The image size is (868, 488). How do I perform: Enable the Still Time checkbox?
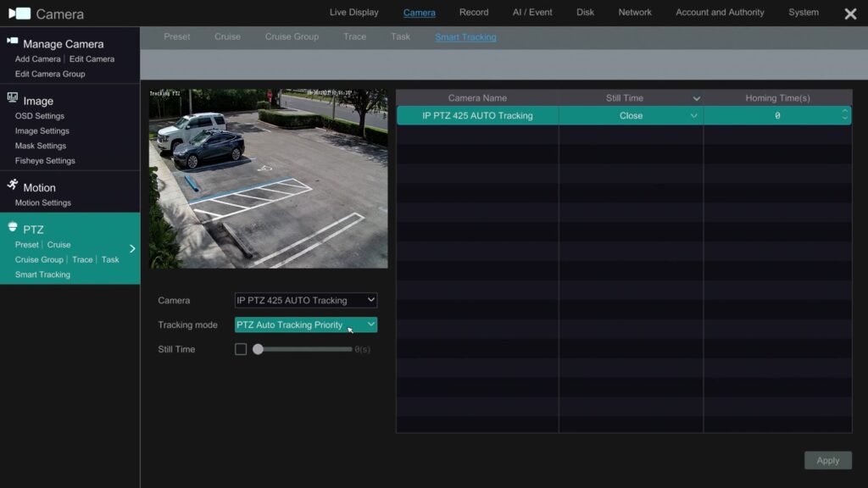coord(241,349)
